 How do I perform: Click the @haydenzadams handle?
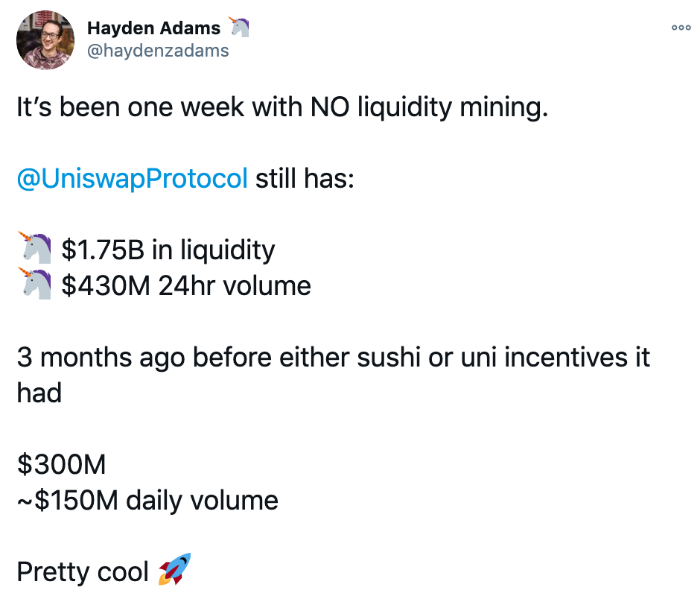[x=158, y=51]
